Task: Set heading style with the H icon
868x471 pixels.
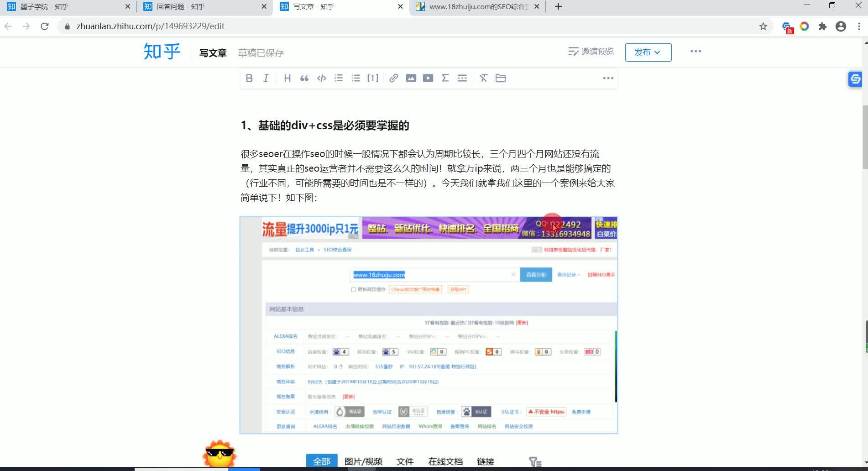Action: 287,78
